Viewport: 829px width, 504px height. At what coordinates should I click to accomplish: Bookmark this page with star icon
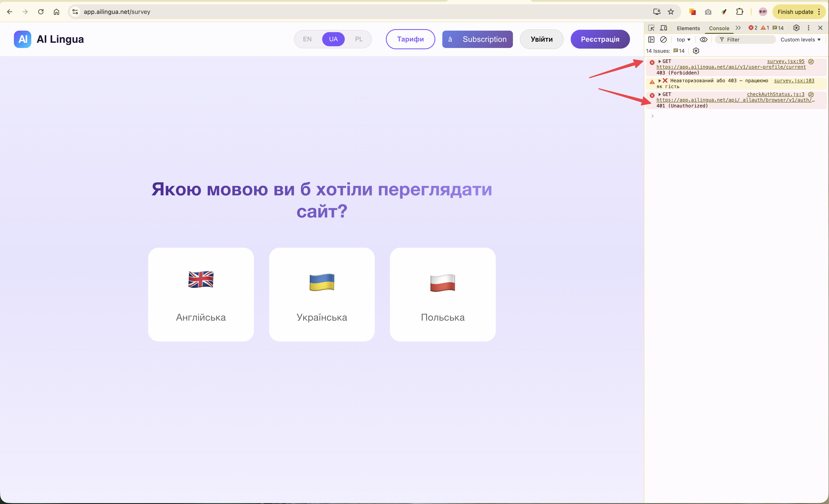(671, 12)
